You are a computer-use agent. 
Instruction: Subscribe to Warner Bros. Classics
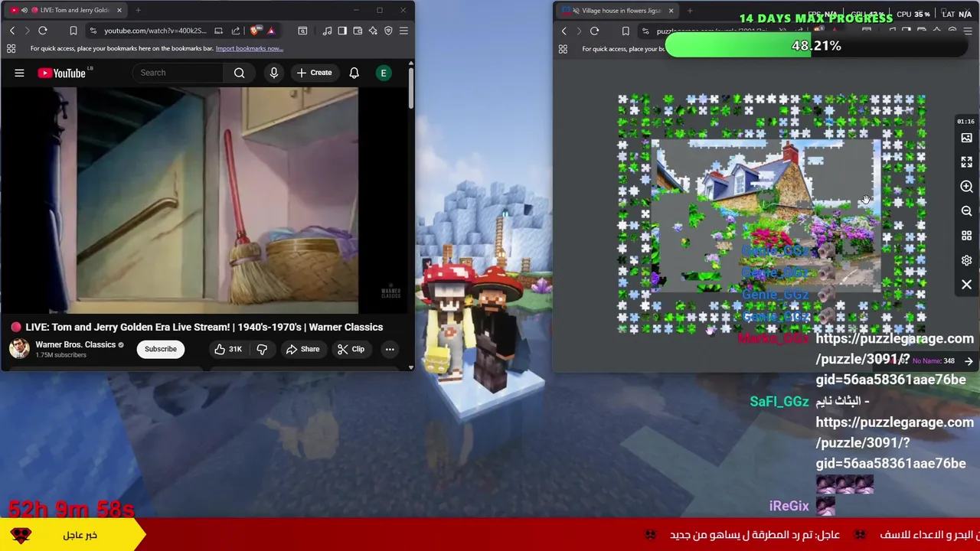pyautogui.click(x=161, y=349)
